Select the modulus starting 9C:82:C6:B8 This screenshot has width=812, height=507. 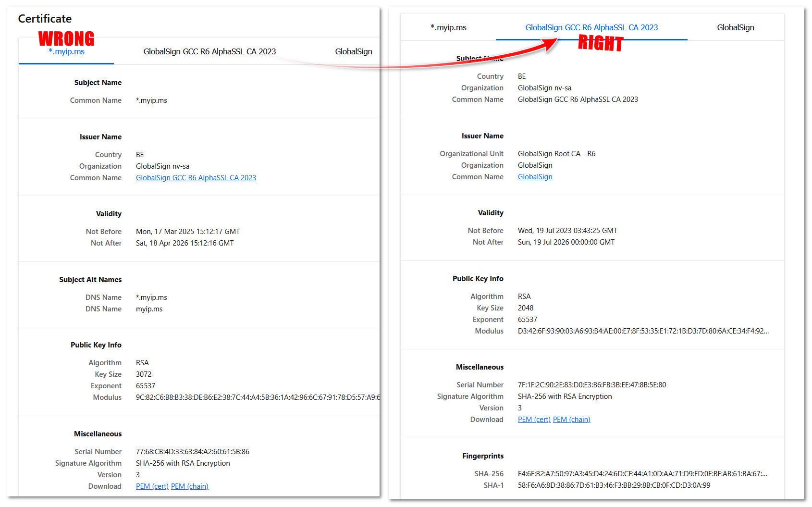(x=258, y=397)
